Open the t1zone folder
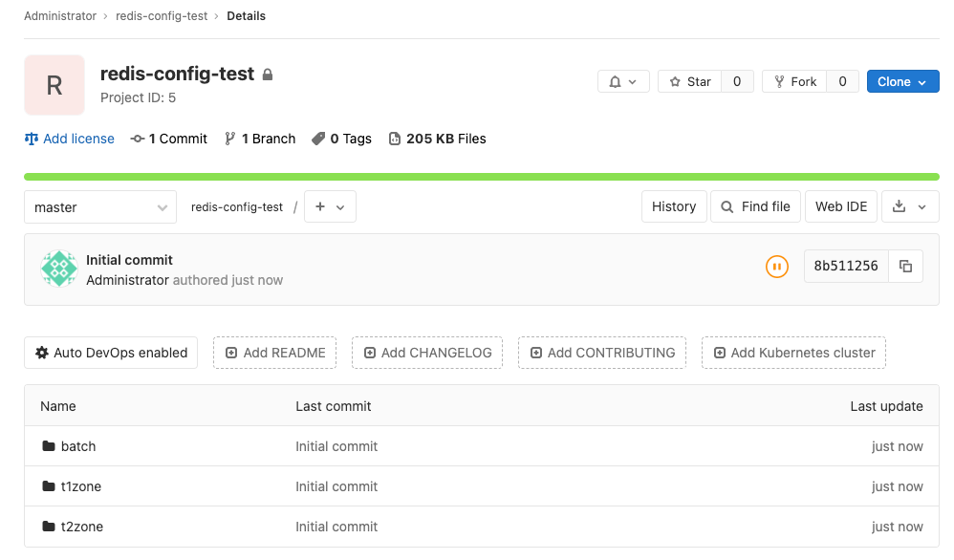The width and height of the screenshot is (954, 560). click(x=81, y=486)
